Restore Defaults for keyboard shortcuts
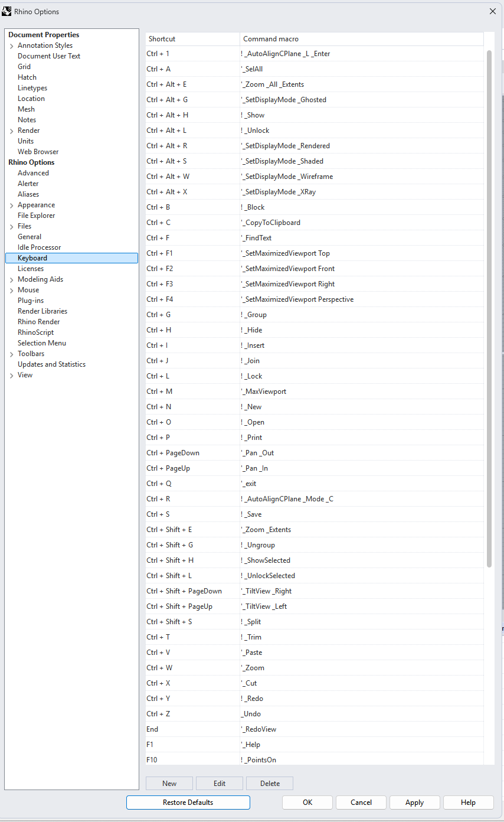Viewport: 504px width, 822px height. point(188,803)
